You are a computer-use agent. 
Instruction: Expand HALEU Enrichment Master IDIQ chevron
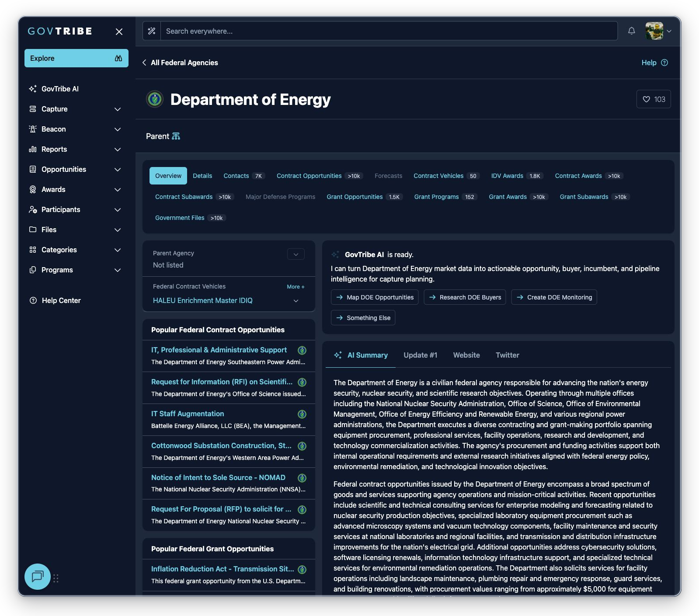(296, 301)
